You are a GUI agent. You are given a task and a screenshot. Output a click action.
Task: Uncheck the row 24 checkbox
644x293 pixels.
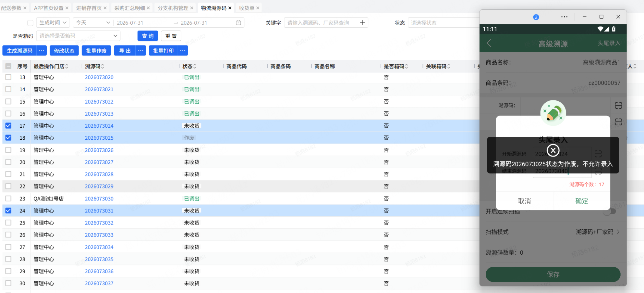click(x=8, y=210)
